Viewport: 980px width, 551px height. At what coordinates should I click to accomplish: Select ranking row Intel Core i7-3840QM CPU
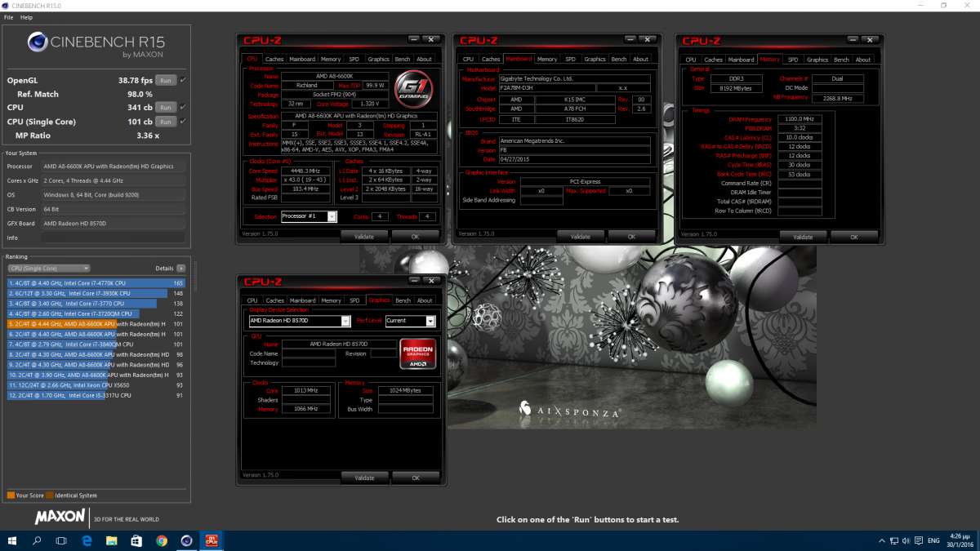tap(96, 344)
